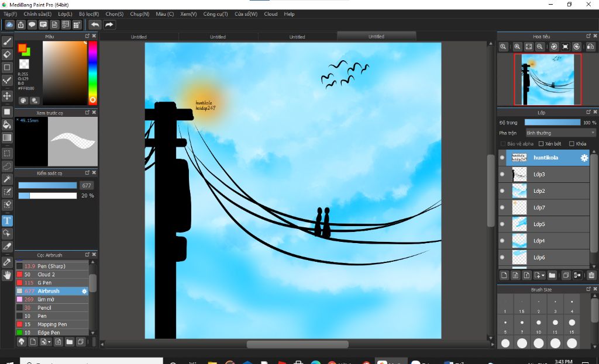
Task: Open the Tệp(F) menu
Action: [11, 14]
